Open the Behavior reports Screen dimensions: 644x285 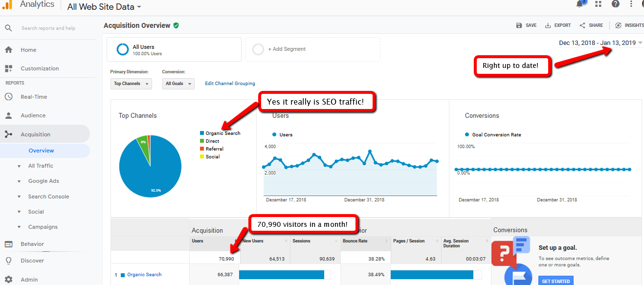coord(32,244)
